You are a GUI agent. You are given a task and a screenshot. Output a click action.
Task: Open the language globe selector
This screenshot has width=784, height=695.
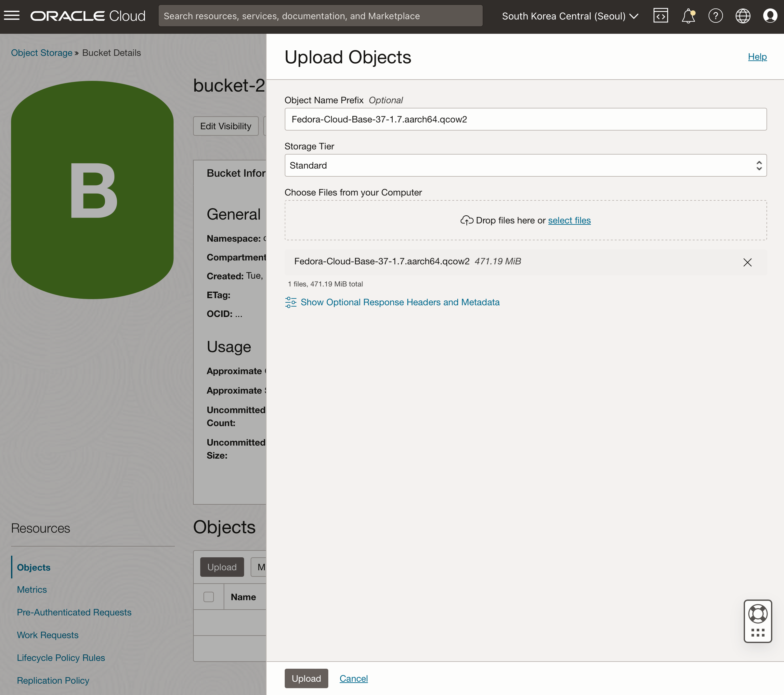coord(743,16)
